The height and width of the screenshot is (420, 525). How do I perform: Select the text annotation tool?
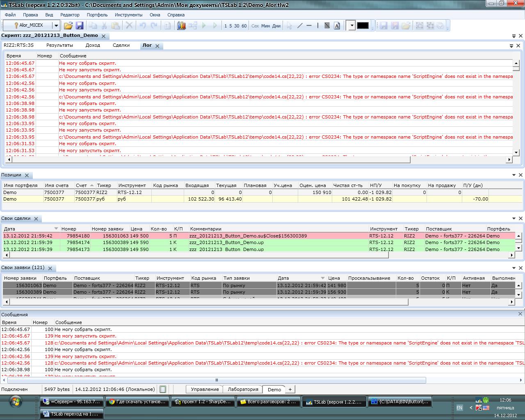click(337, 25)
